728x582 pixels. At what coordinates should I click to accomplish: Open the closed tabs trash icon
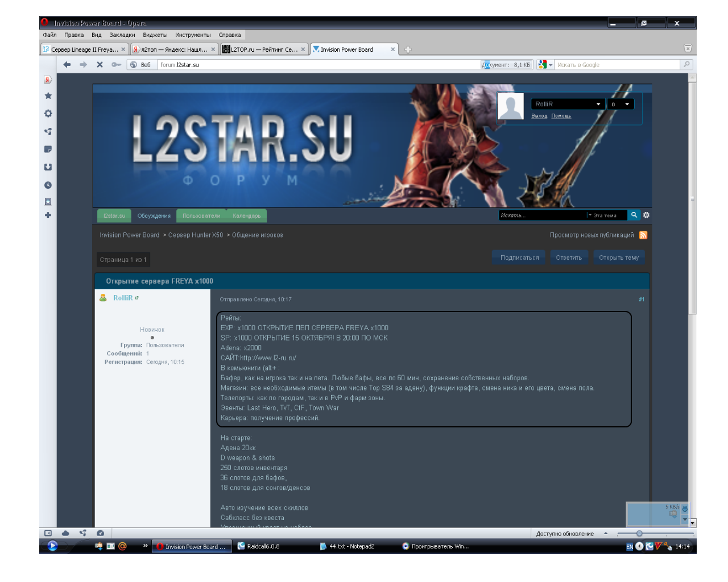point(688,49)
